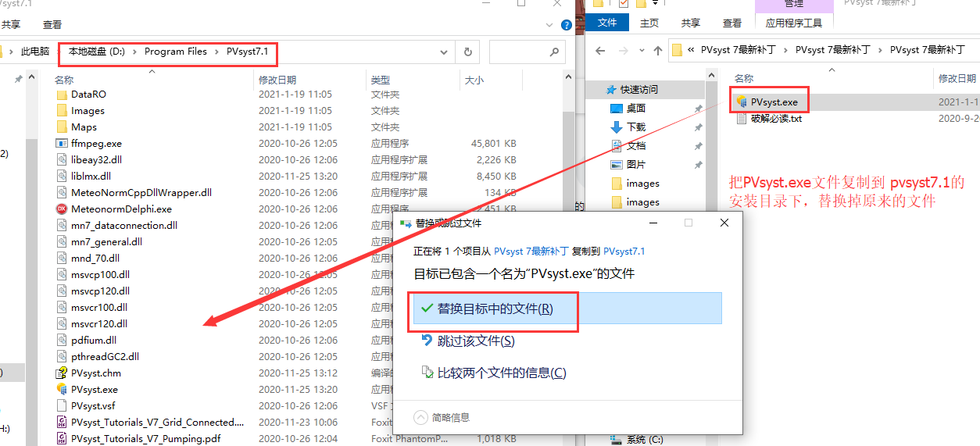Open the 查看 tab in right window

[x=732, y=23]
